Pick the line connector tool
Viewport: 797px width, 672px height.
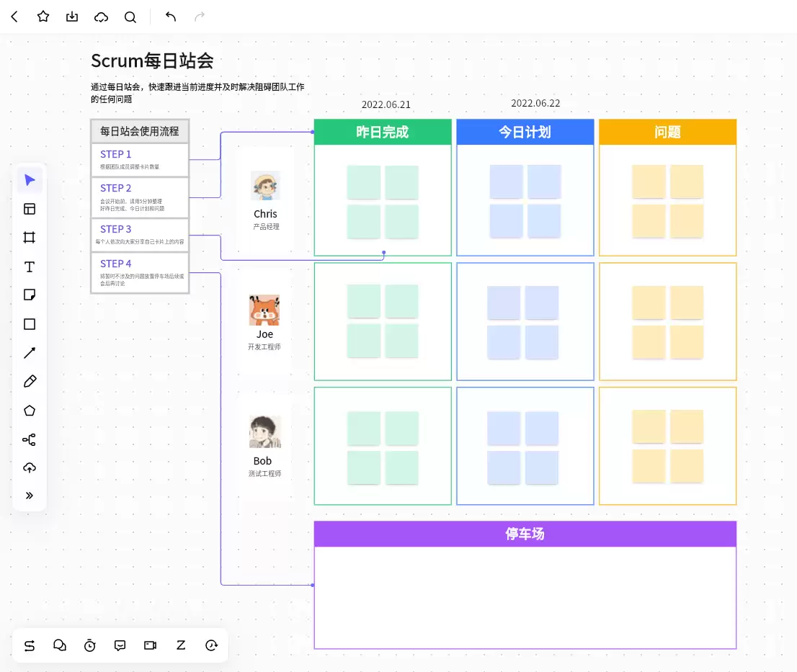pos(30,353)
